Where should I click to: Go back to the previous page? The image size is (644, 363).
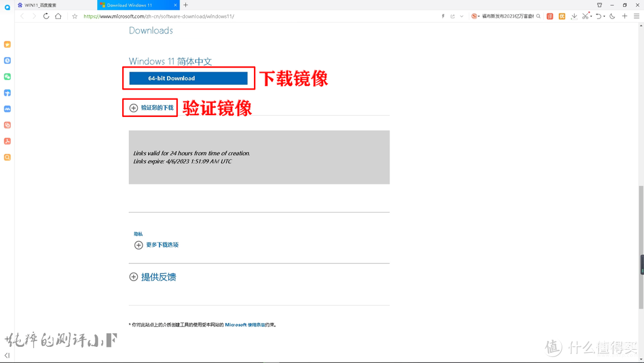[22, 17]
